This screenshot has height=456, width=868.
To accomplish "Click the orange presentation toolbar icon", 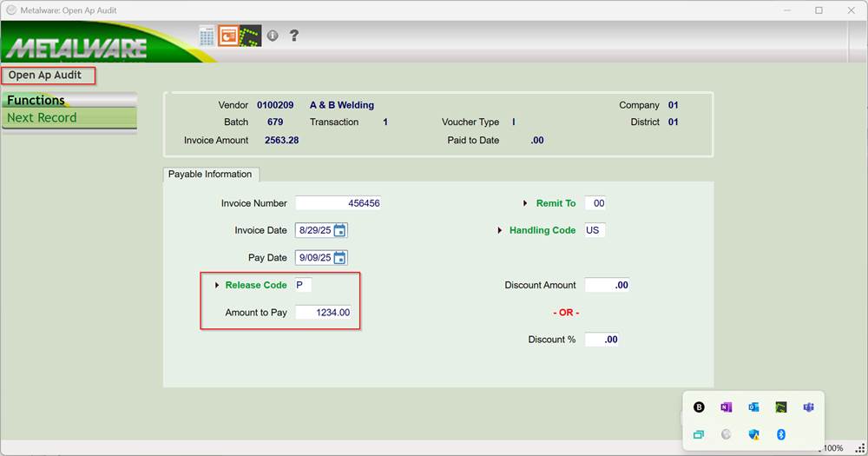I will (x=228, y=36).
